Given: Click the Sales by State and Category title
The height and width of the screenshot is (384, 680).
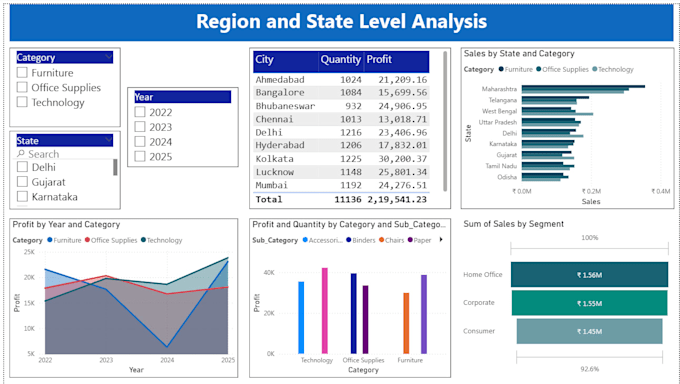Looking at the screenshot, I should point(519,53).
